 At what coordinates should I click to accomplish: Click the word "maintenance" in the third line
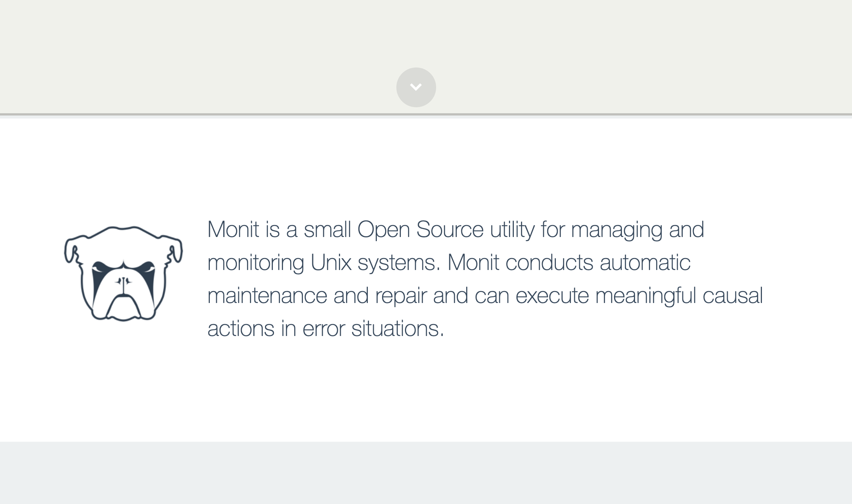pyautogui.click(x=267, y=295)
